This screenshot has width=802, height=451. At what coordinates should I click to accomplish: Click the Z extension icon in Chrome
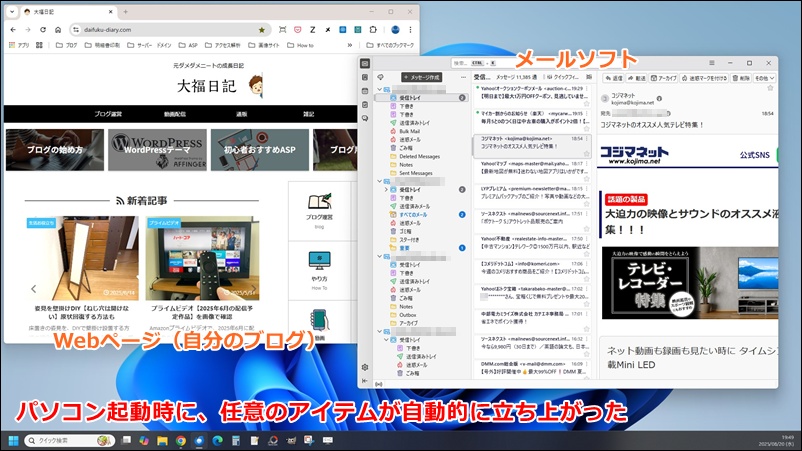tap(313, 30)
